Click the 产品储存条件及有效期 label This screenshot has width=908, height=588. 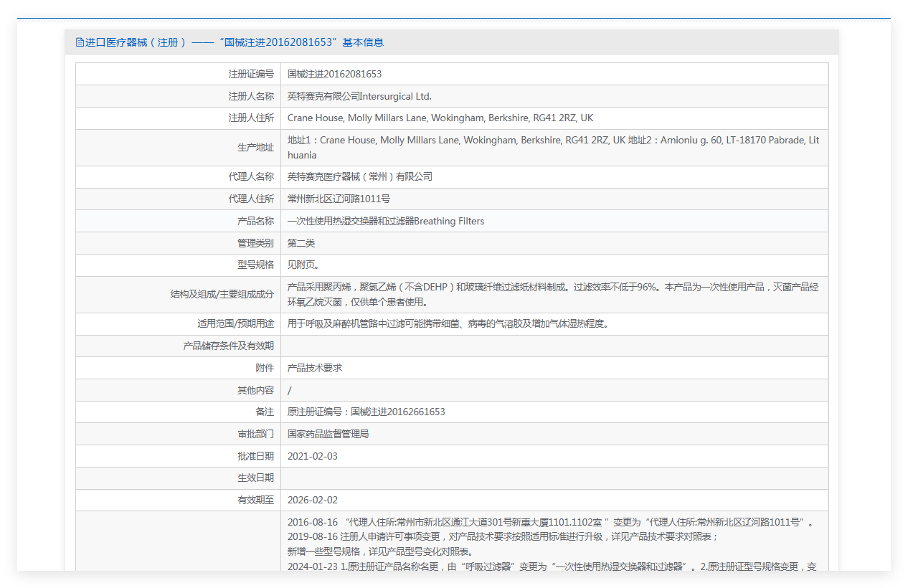point(229,346)
